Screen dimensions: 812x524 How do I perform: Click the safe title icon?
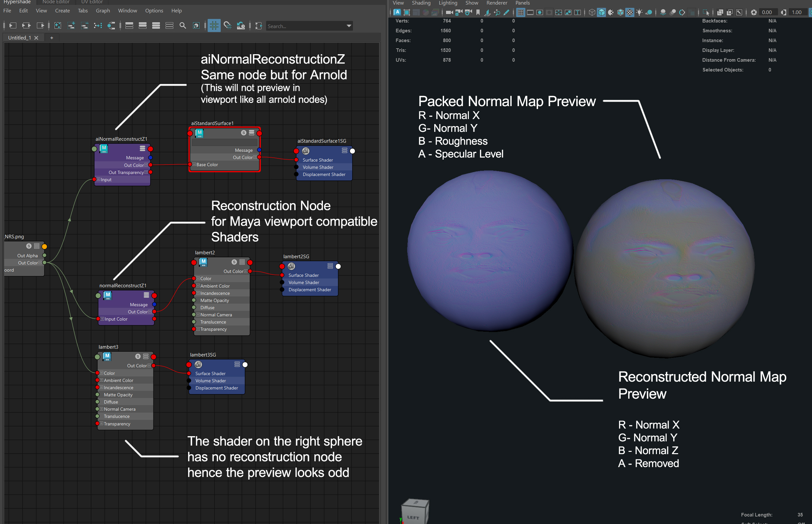pyautogui.click(x=578, y=12)
